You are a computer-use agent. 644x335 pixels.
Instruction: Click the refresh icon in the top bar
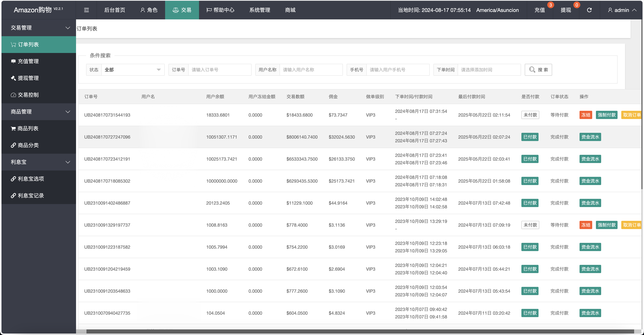click(590, 10)
